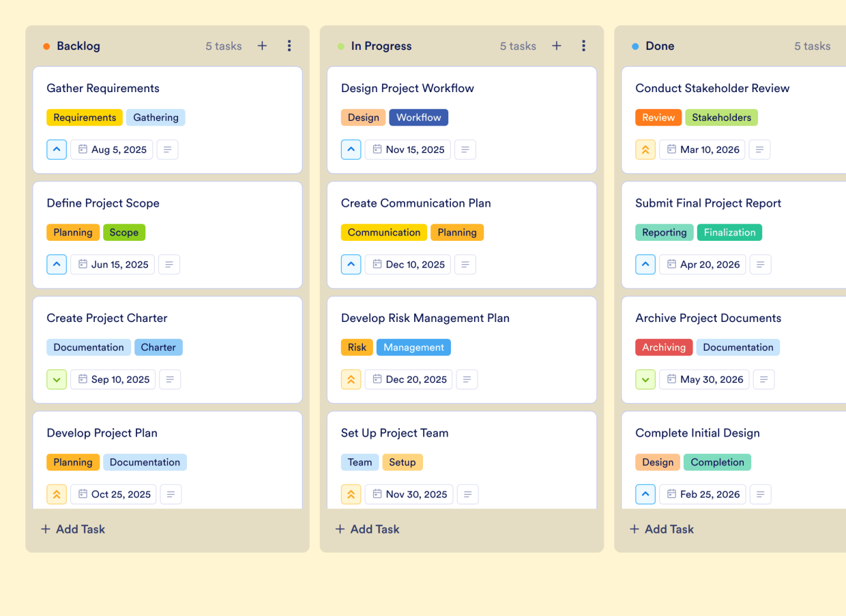Expand the priority chevron on Design Project Workflow

coord(351,149)
